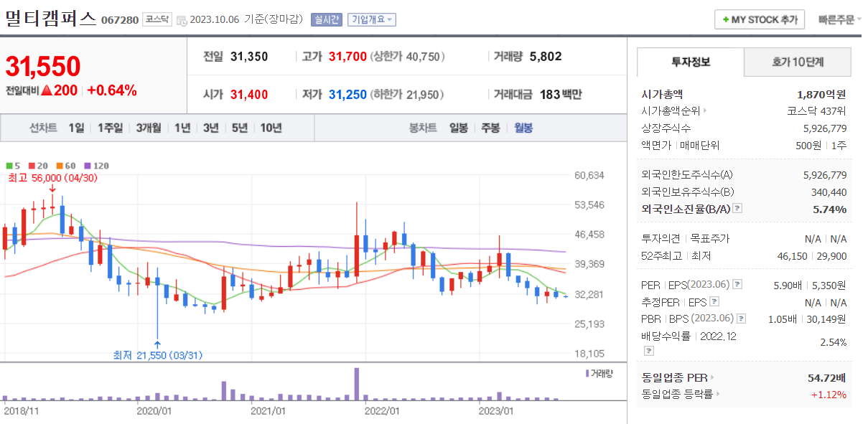Click the 고가 31,700 value
Viewport: 868px width, 424px height.
pyautogui.click(x=347, y=56)
